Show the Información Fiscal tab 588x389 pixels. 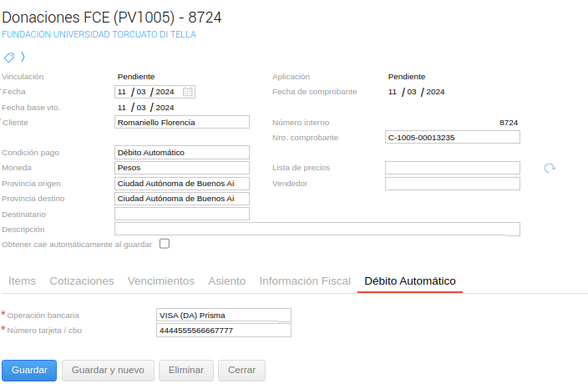pos(305,281)
